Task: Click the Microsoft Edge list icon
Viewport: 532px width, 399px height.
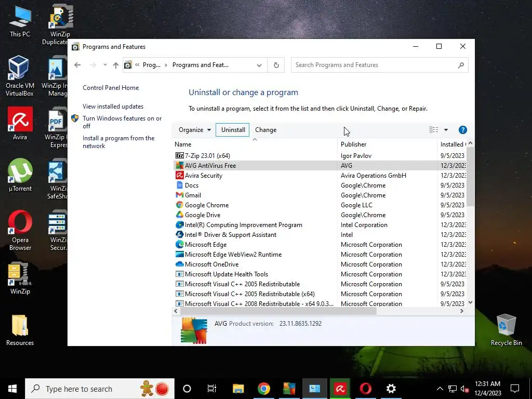Action: point(179,244)
